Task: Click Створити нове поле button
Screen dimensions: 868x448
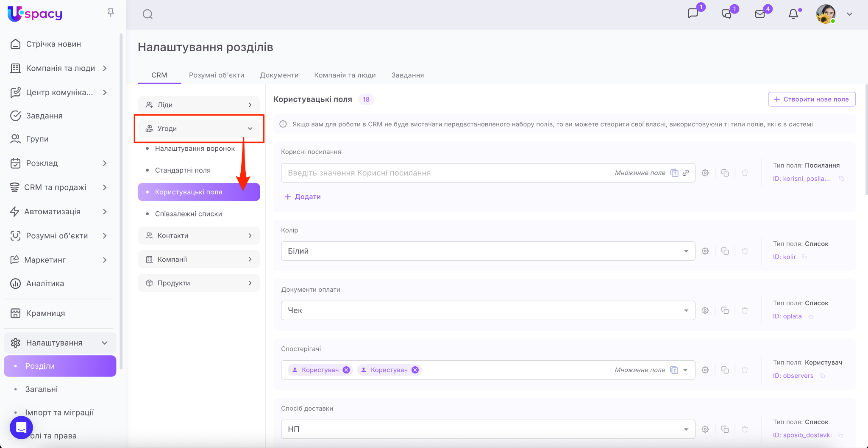Action: [x=812, y=99]
